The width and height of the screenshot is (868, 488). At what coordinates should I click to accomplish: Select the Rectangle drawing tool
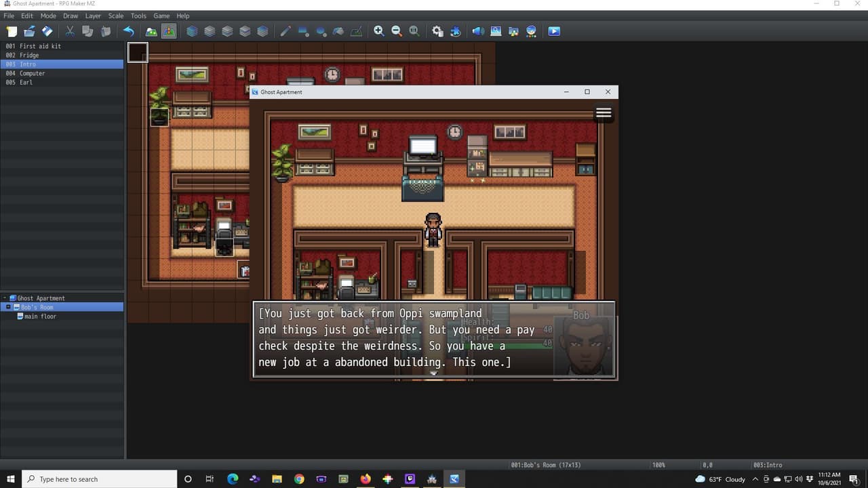coord(303,31)
